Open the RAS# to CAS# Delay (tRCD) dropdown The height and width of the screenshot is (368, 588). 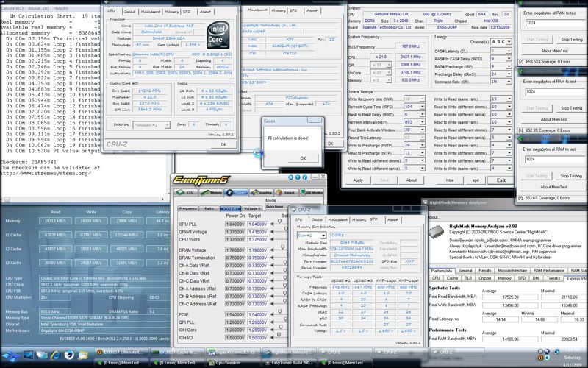coord(501,59)
